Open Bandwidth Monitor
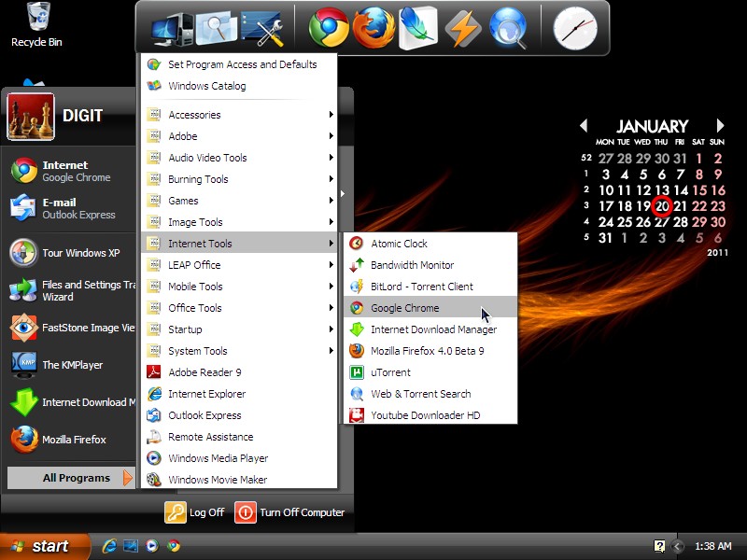 (430, 265)
